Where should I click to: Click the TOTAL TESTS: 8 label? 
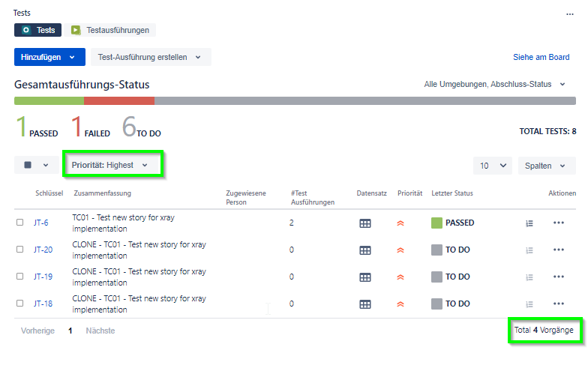(x=547, y=131)
